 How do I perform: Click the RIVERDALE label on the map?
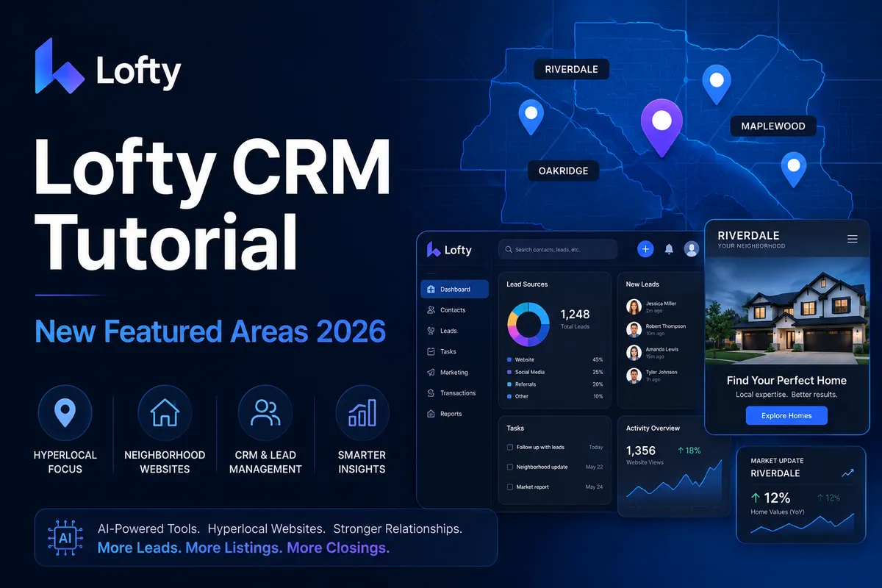pyautogui.click(x=572, y=70)
